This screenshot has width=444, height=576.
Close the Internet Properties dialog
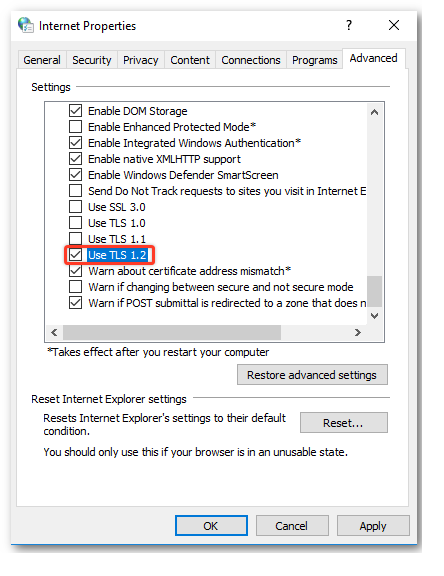pyautogui.click(x=394, y=25)
